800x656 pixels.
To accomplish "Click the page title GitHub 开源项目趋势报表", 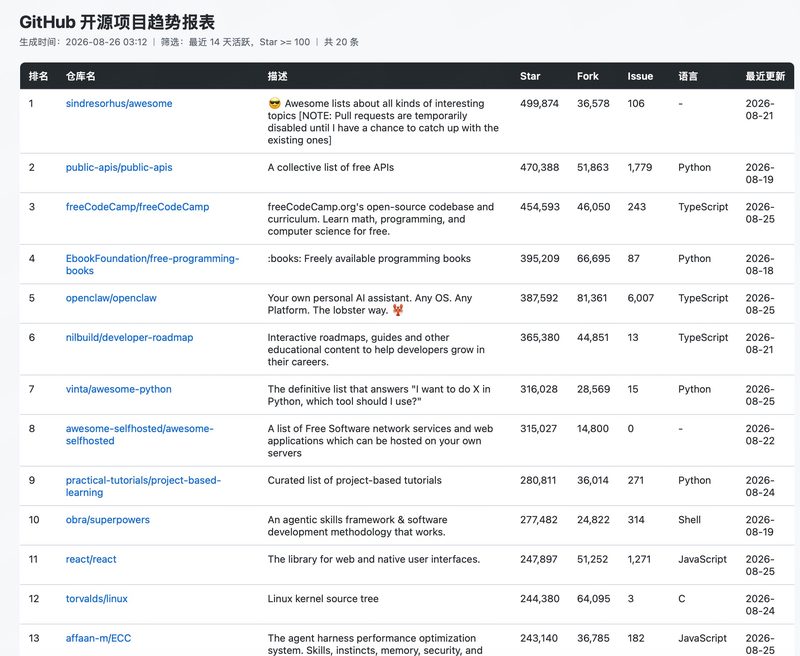I will 117,22.
